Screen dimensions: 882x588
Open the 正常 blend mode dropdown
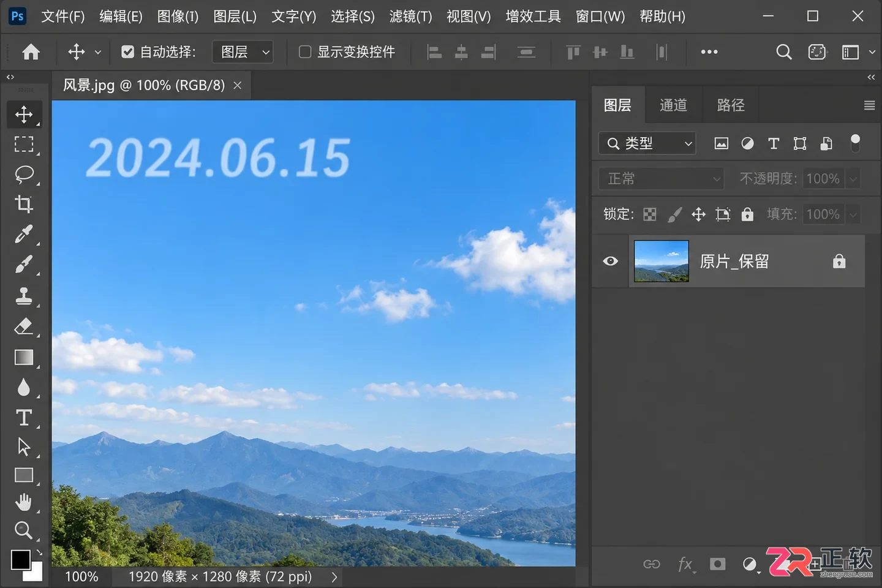(661, 179)
